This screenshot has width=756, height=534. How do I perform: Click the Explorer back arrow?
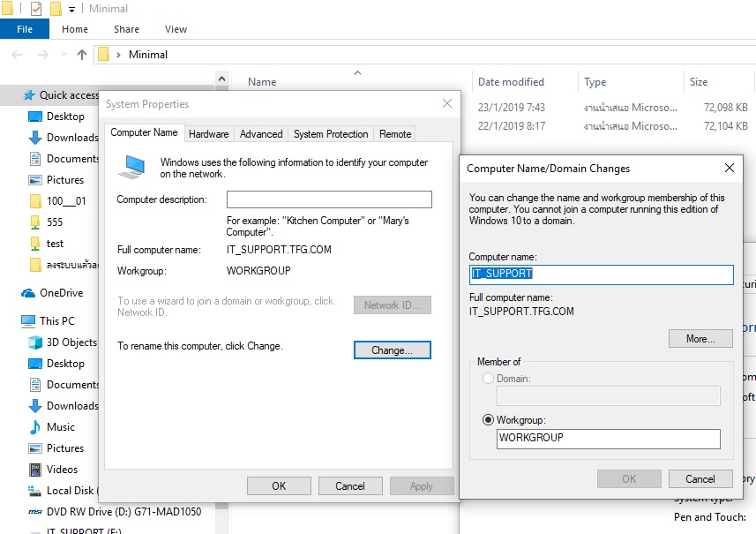point(17,55)
